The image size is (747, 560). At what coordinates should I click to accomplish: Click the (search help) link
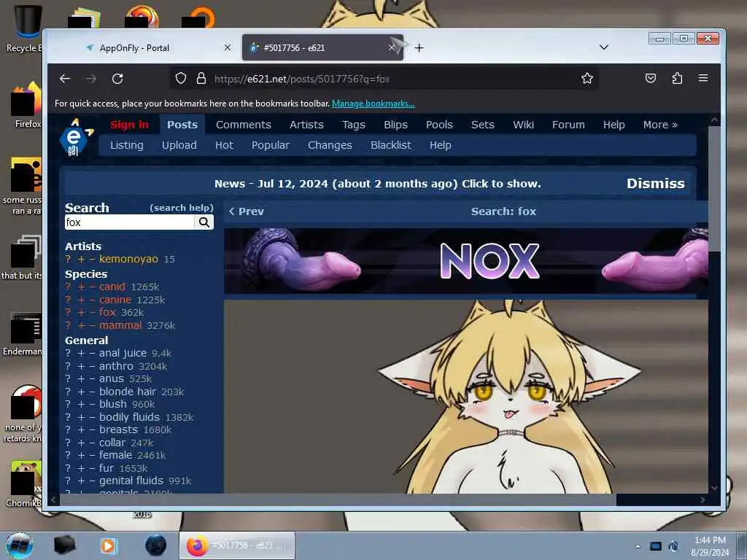click(x=182, y=208)
